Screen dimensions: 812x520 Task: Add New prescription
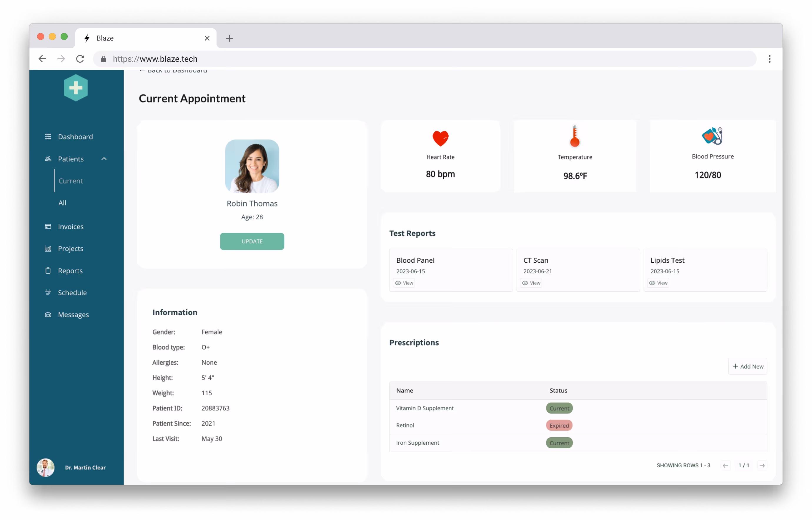point(748,366)
